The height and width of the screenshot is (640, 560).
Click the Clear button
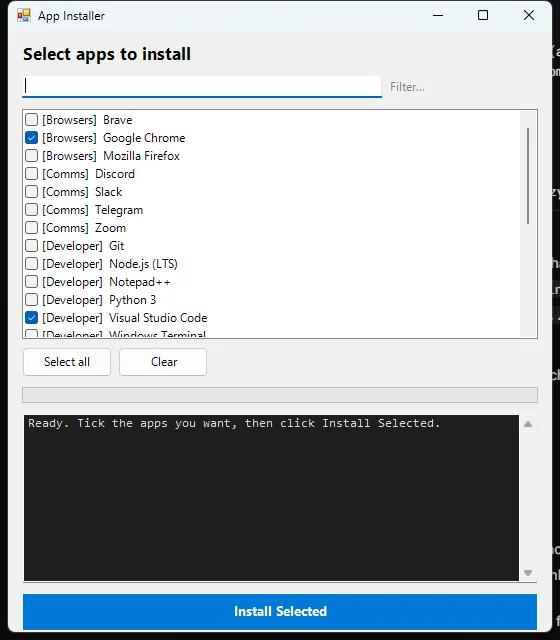(x=163, y=362)
